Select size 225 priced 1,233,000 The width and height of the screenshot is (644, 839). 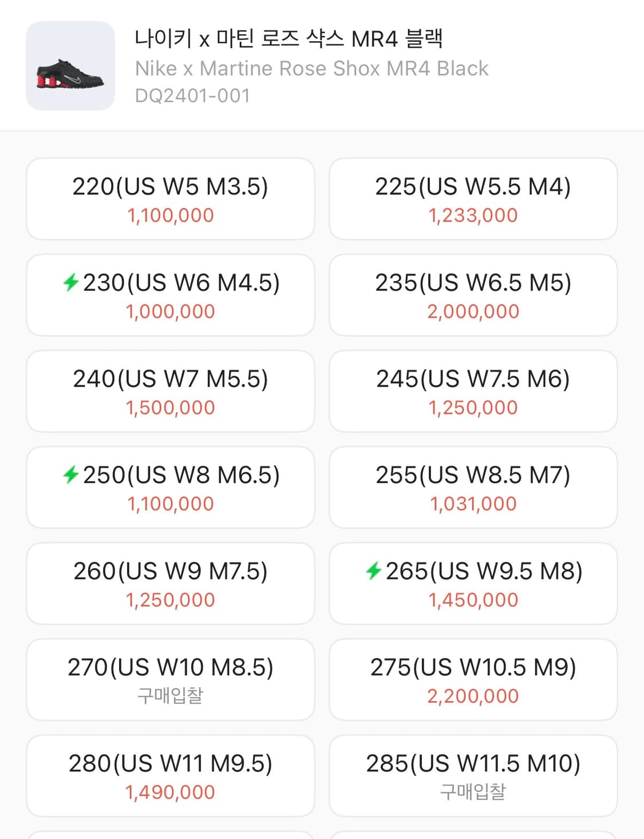(473, 199)
